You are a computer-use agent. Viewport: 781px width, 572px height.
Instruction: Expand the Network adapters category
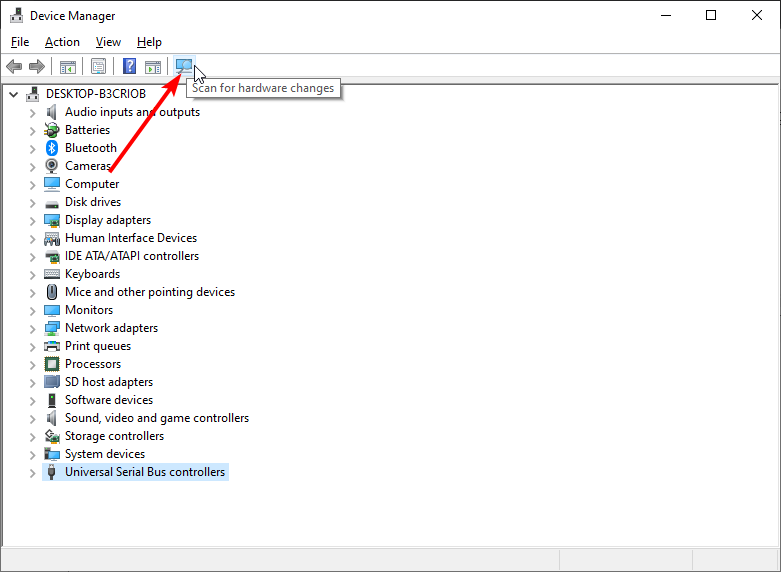tap(32, 328)
